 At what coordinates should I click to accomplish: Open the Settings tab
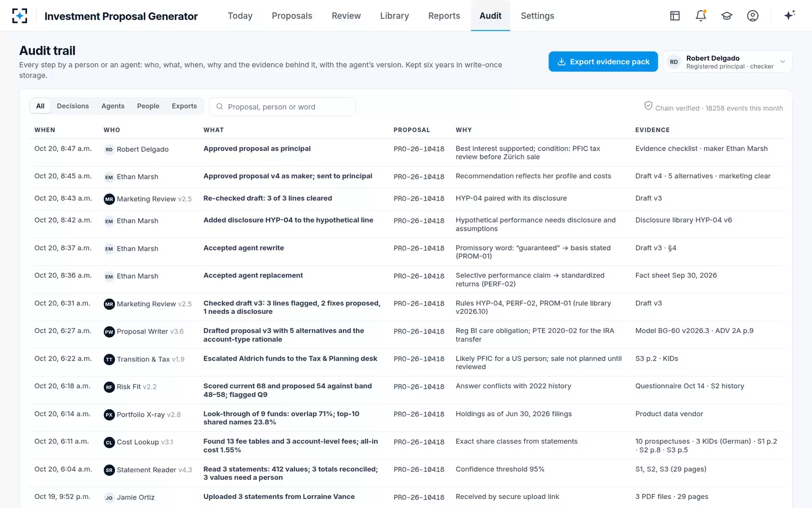tap(537, 16)
